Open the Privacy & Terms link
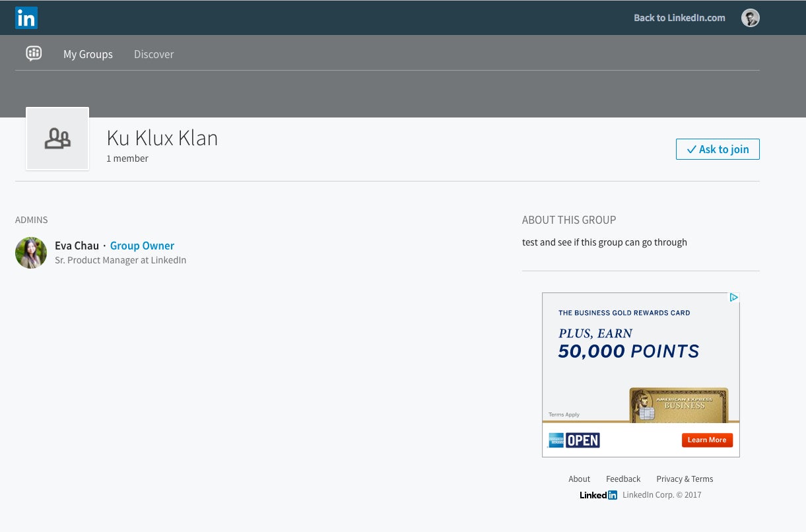The height and width of the screenshot is (532, 806). pyautogui.click(x=685, y=479)
